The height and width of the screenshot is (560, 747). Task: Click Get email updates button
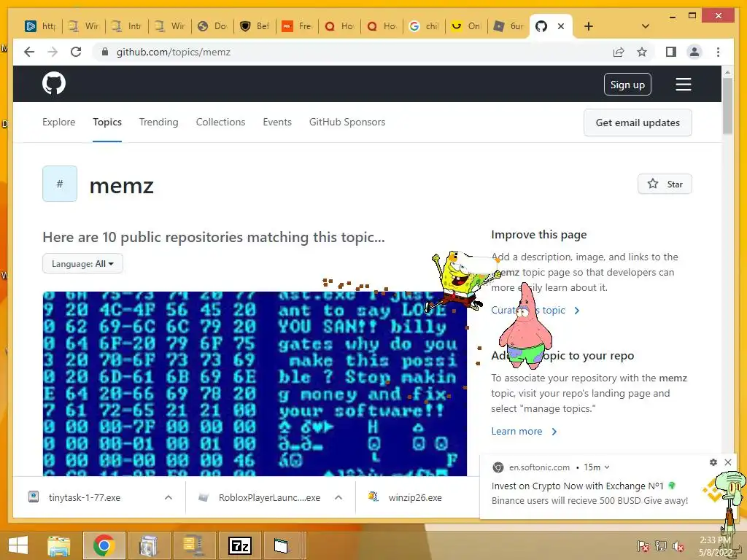click(x=638, y=122)
